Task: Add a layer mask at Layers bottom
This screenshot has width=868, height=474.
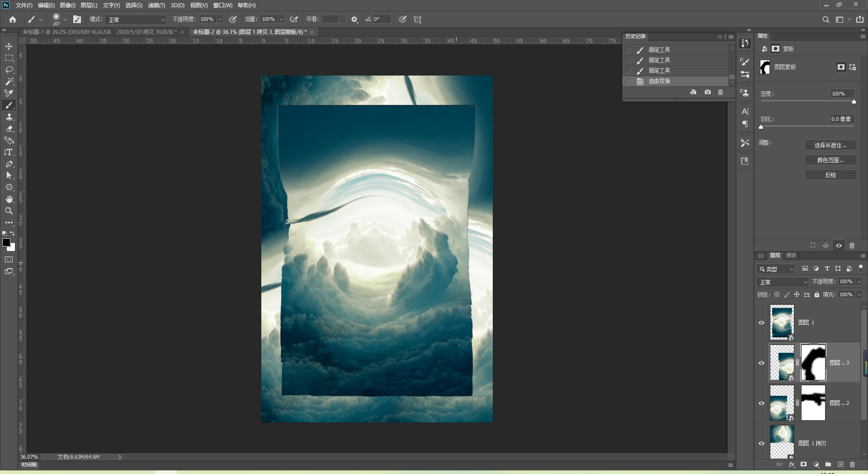Action: coord(803,465)
